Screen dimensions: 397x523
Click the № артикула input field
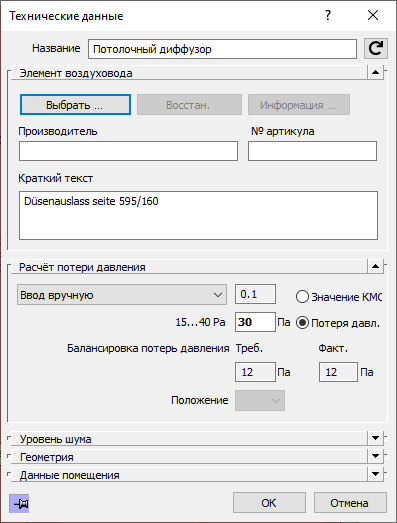[x=313, y=151]
